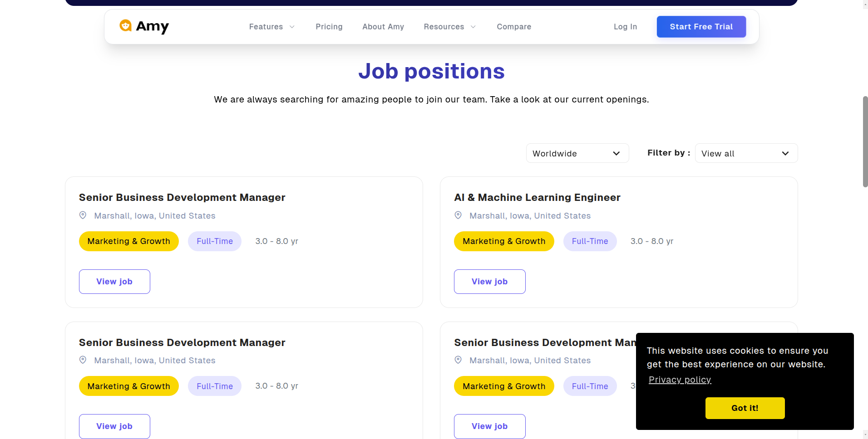This screenshot has width=868, height=439.
Task: Click the Log In link
Action: pos(625,26)
